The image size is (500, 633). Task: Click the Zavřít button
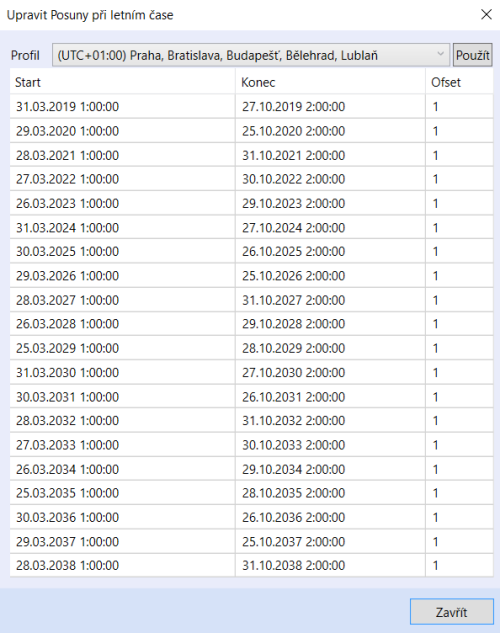pyautogui.click(x=452, y=612)
